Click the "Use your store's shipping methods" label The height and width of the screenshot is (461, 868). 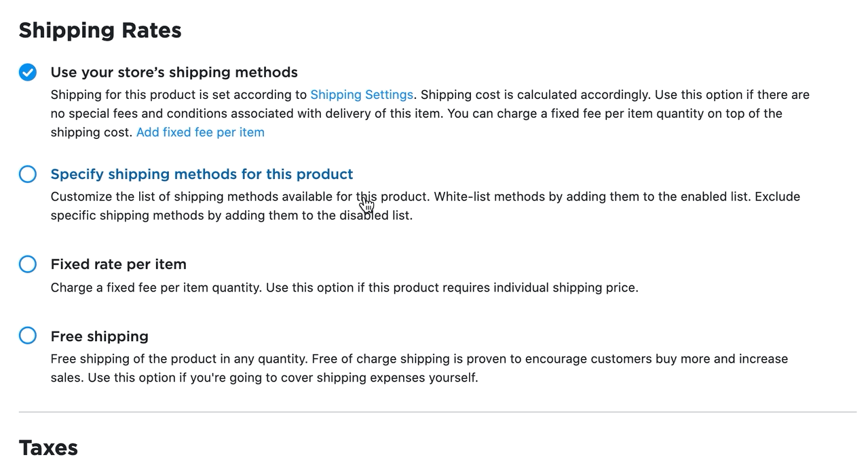[x=174, y=72]
